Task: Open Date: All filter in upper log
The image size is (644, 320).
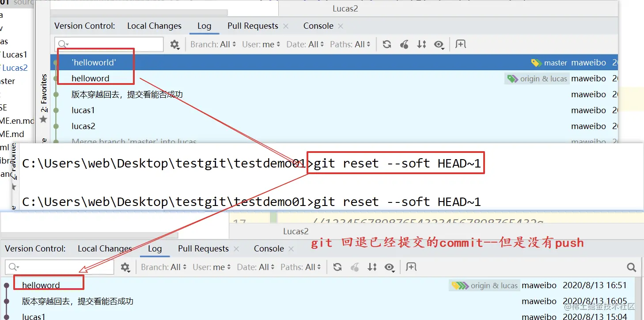Action: pyautogui.click(x=306, y=44)
